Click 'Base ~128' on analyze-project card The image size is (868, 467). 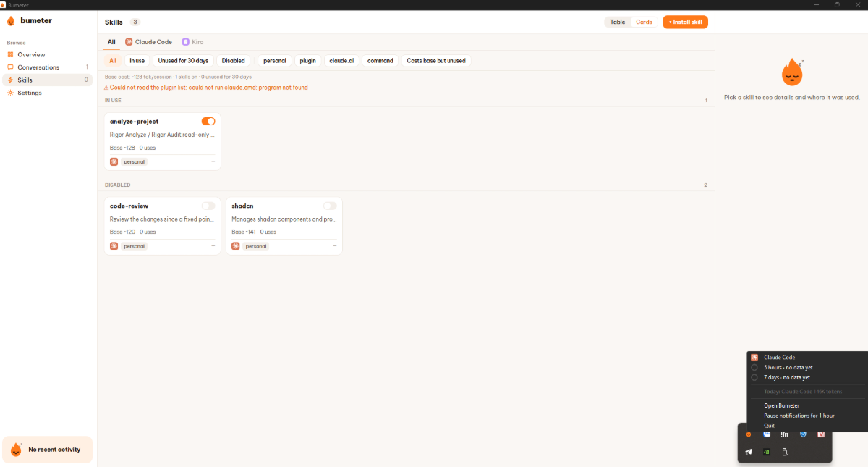point(122,148)
